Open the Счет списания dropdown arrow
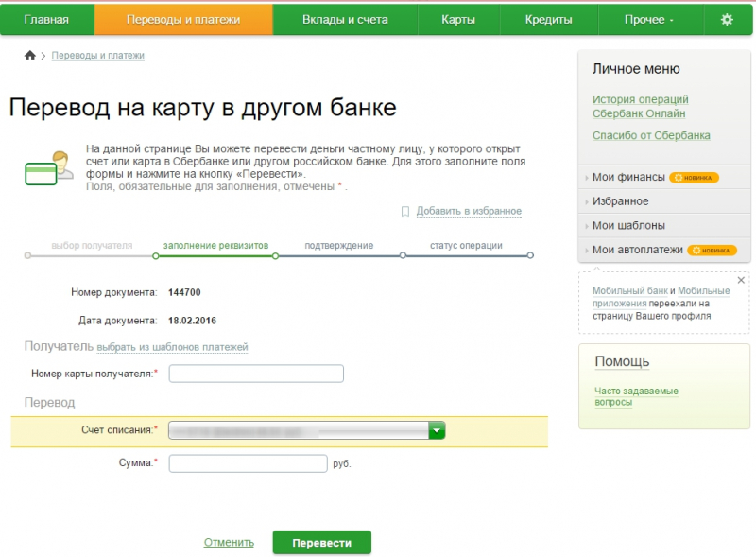 click(437, 430)
